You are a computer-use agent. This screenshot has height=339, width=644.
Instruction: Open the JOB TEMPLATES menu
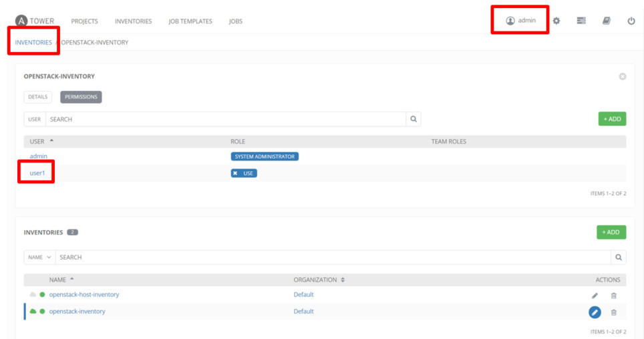[x=190, y=21]
